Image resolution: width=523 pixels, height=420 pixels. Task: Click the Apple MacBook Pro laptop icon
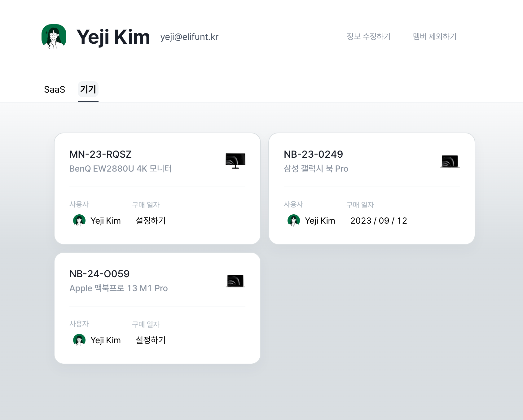point(235,281)
